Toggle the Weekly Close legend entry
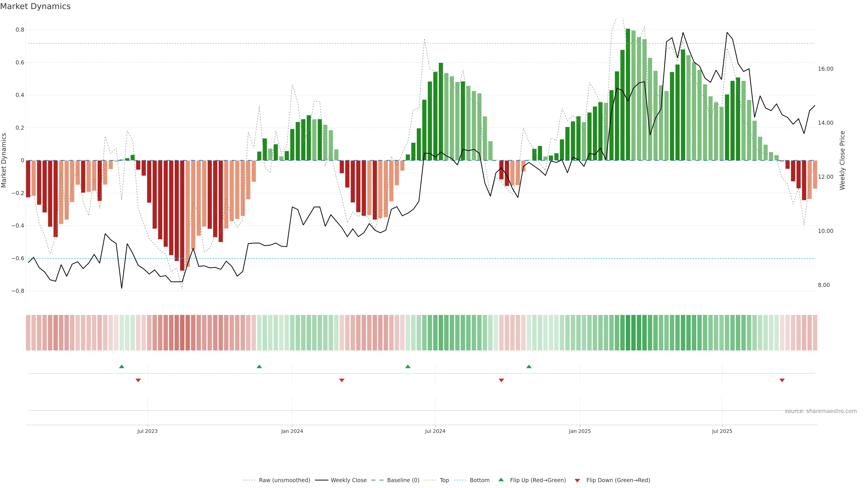The image size is (868, 488). tap(348, 480)
